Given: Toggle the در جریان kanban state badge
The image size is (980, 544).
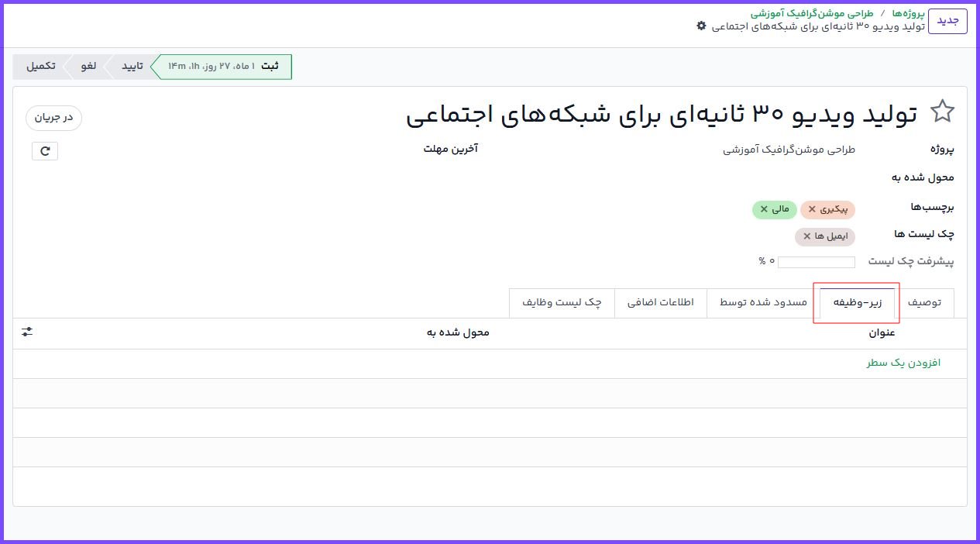Looking at the screenshot, I should tap(53, 119).
